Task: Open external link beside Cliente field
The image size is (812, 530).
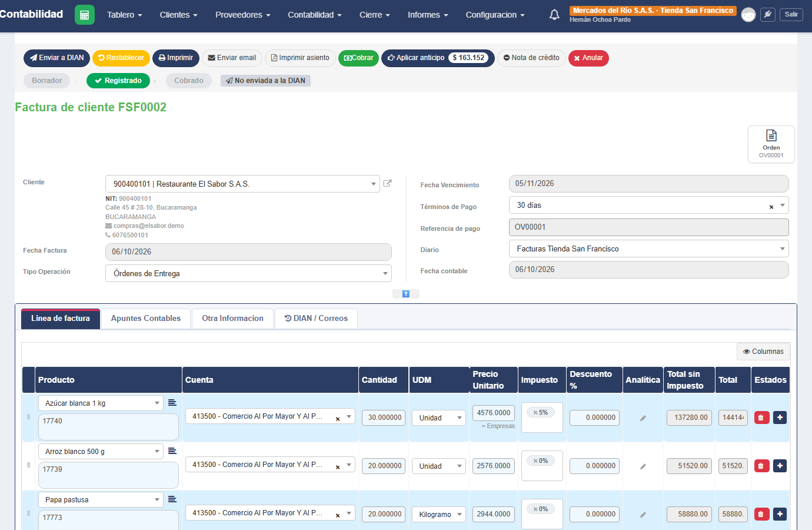Action: coord(387,184)
